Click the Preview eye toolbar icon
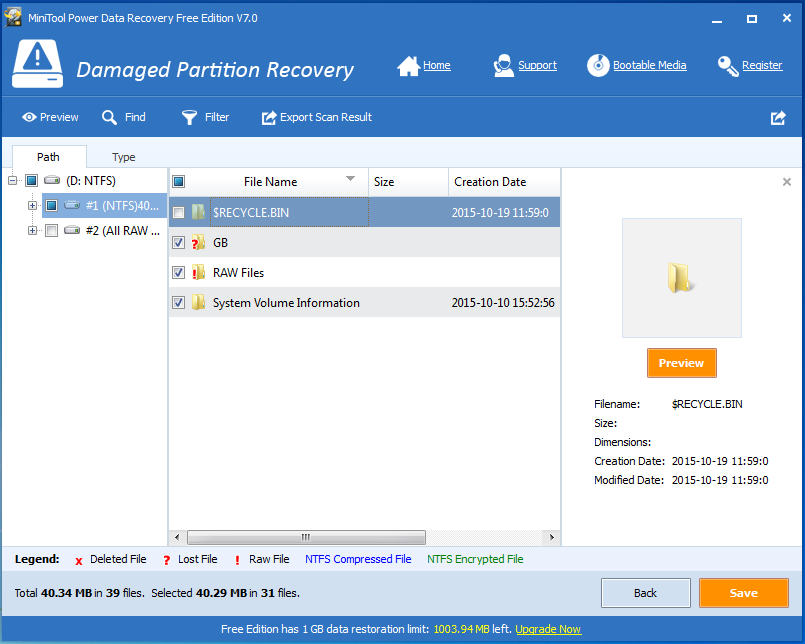Viewport: 805px width, 644px height. point(29,117)
